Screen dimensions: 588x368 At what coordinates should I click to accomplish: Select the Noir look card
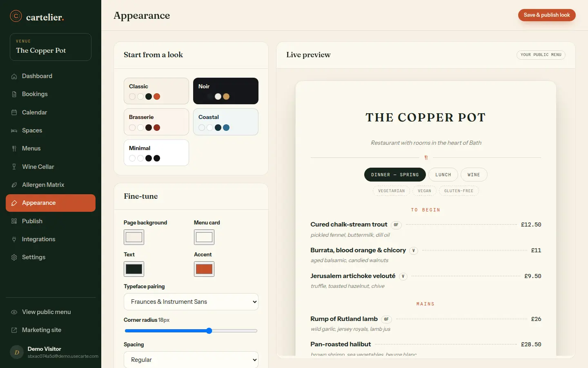click(226, 91)
